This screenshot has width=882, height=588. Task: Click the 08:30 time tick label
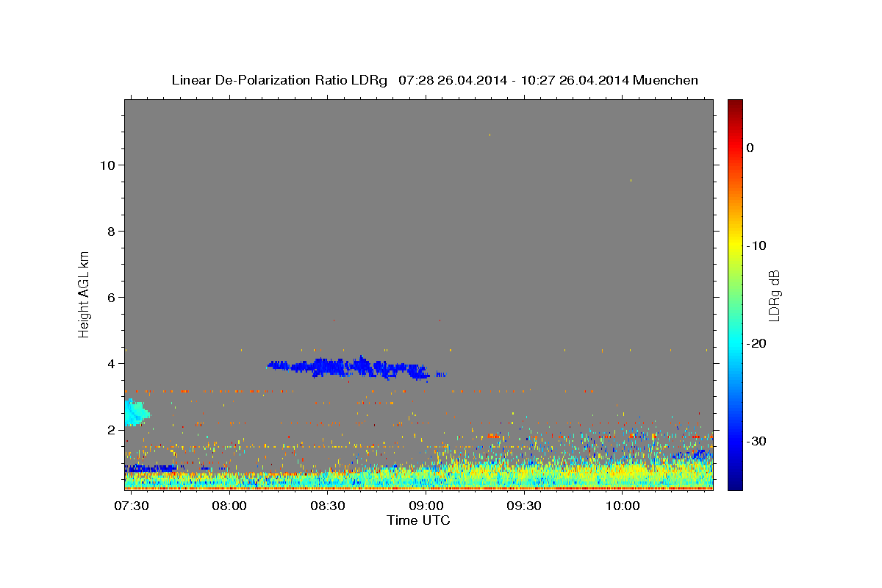[x=328, y=506]
